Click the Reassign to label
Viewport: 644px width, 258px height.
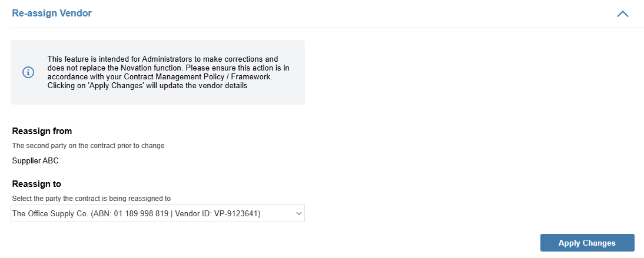pos(36,184)
